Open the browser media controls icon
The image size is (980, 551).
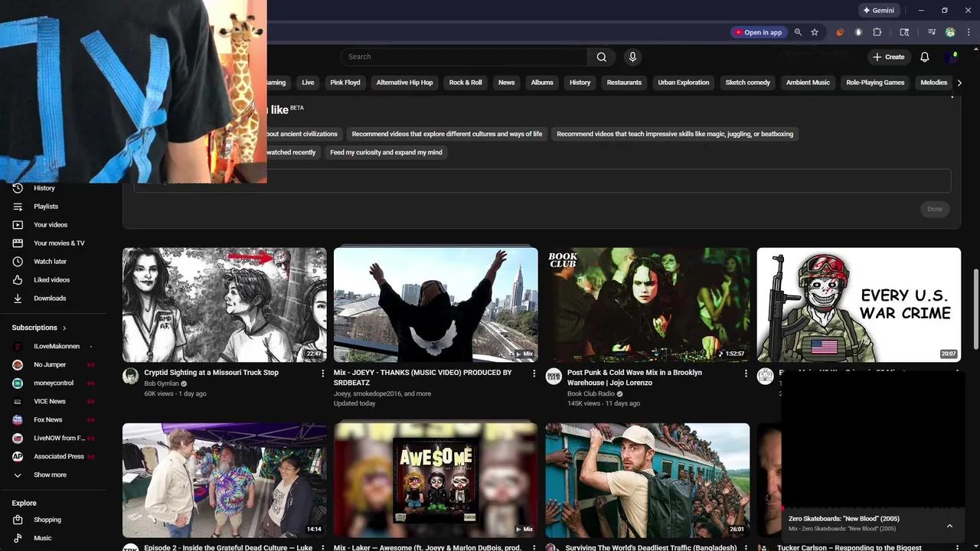[x=932, y=32]
